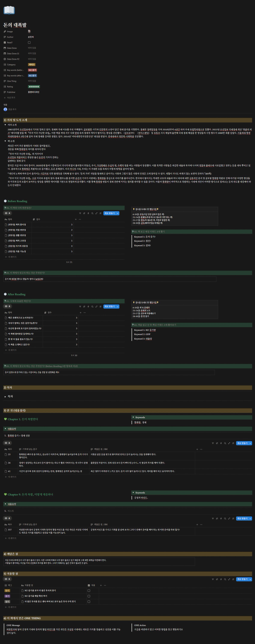This screenshot has height=644, width=255.
Task: Click the five-star Rating tag
Action: tap(34, 87)
